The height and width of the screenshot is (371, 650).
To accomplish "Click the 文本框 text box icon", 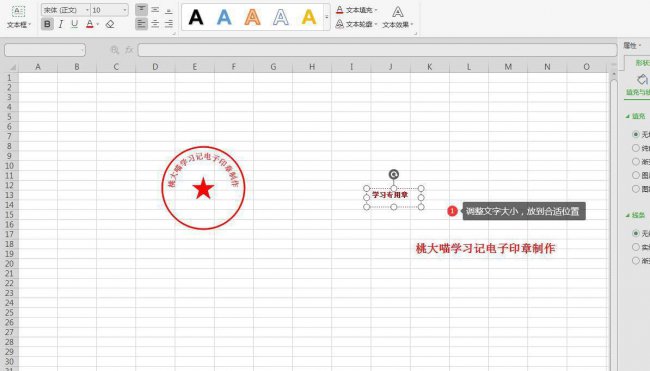I will tap(18, 11).
